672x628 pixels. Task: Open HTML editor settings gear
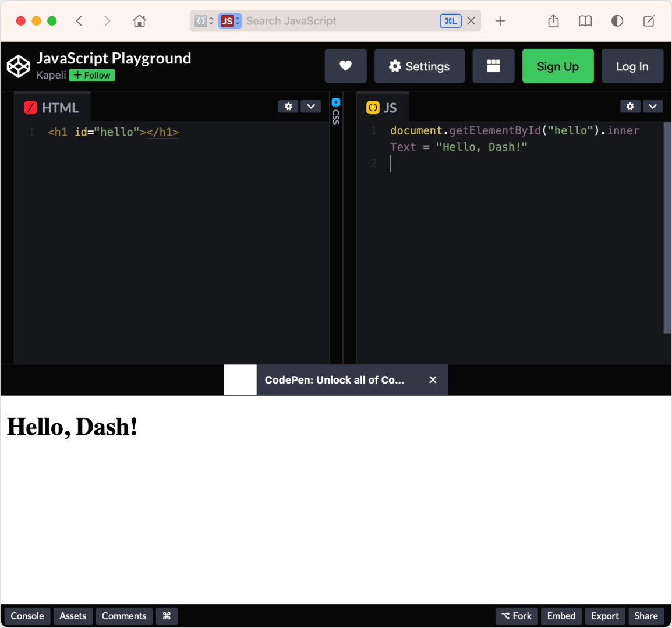pos(288,107)
